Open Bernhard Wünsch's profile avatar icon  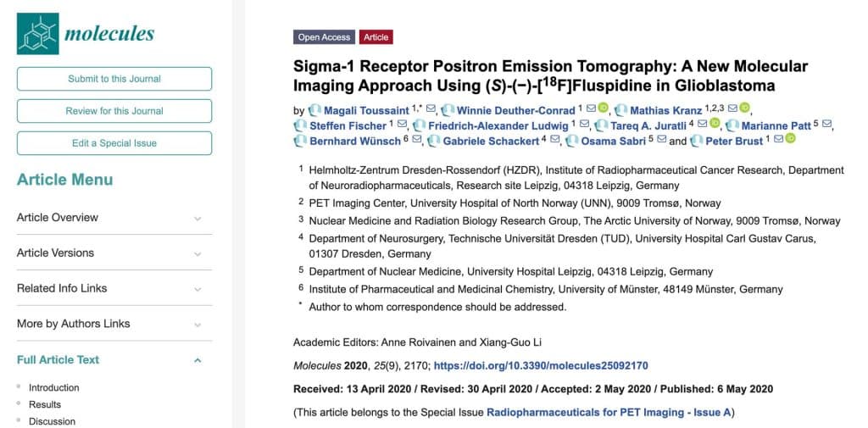click(300, 142)
